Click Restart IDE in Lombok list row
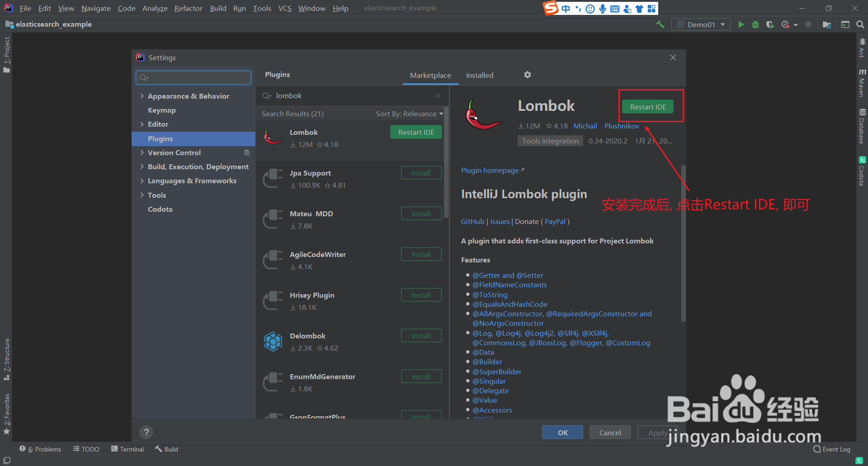The image size is (868, 466). point(416,132)
